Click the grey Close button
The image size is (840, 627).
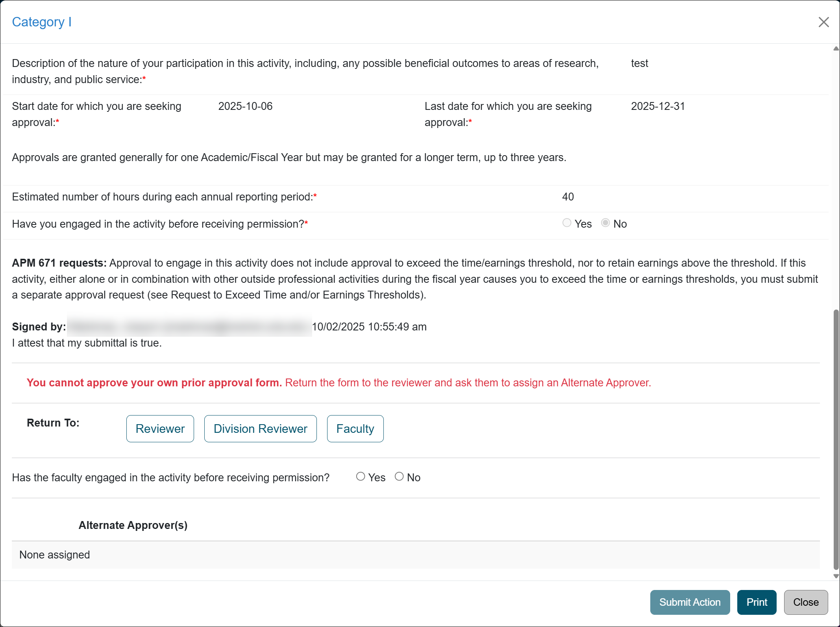806,602
